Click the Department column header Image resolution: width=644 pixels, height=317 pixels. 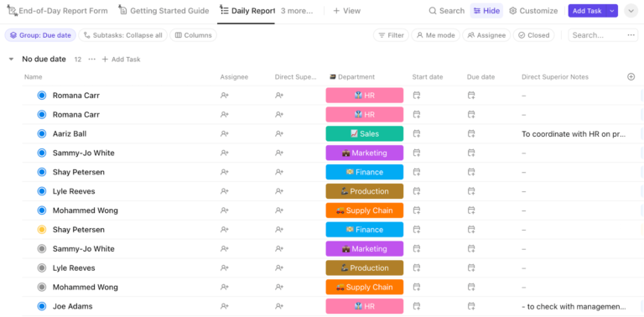352,77
